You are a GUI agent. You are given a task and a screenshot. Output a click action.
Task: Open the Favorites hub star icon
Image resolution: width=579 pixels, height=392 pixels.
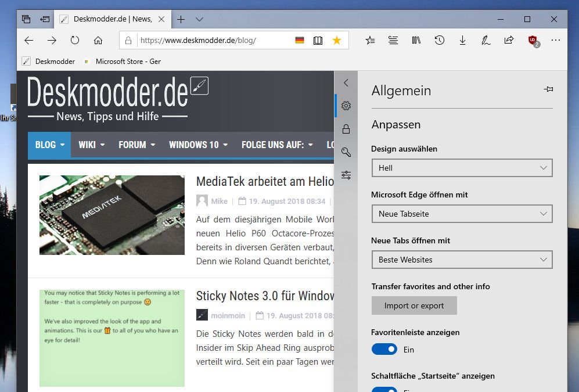[x=370, y=40]
